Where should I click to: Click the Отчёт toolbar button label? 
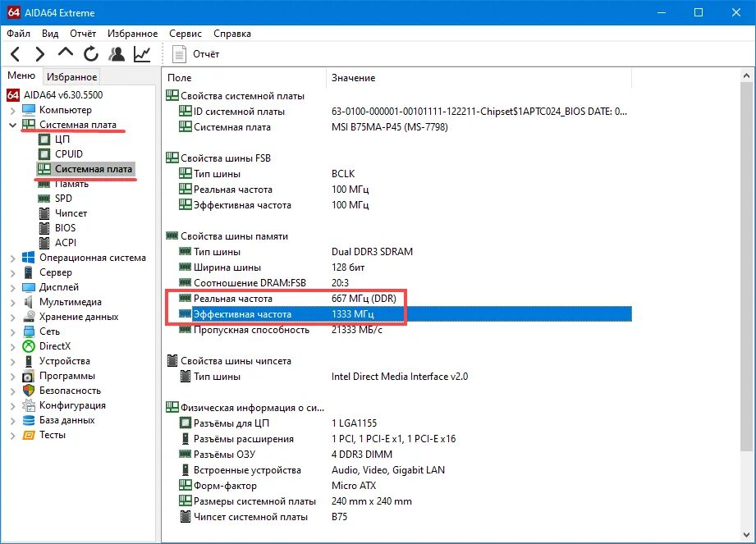(206, 54)
